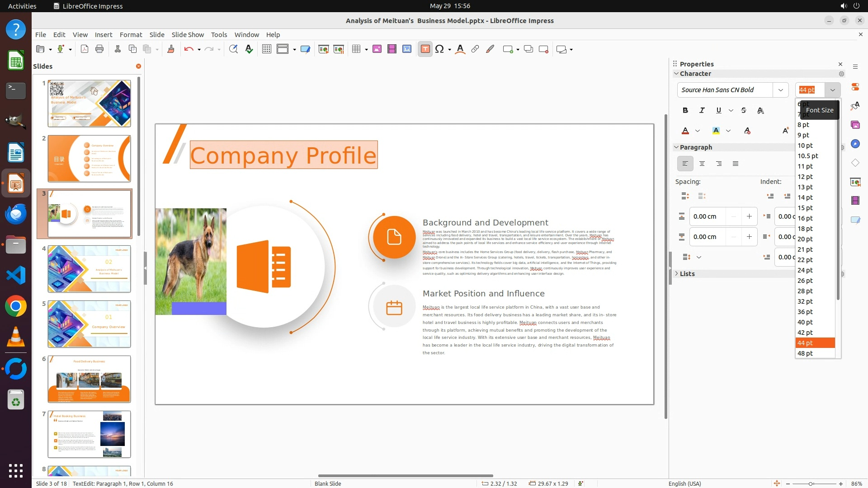The height and width of the screenshot is (488, 868).
Task: Toggle Bold in Character panel
Action: click(685, 110)
